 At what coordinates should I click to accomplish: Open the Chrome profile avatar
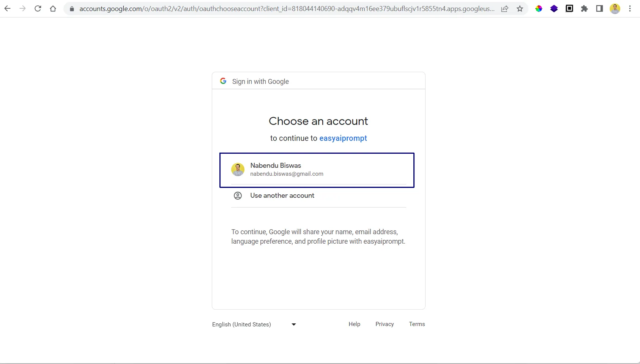pyautogui.click(x=615, y=8)
